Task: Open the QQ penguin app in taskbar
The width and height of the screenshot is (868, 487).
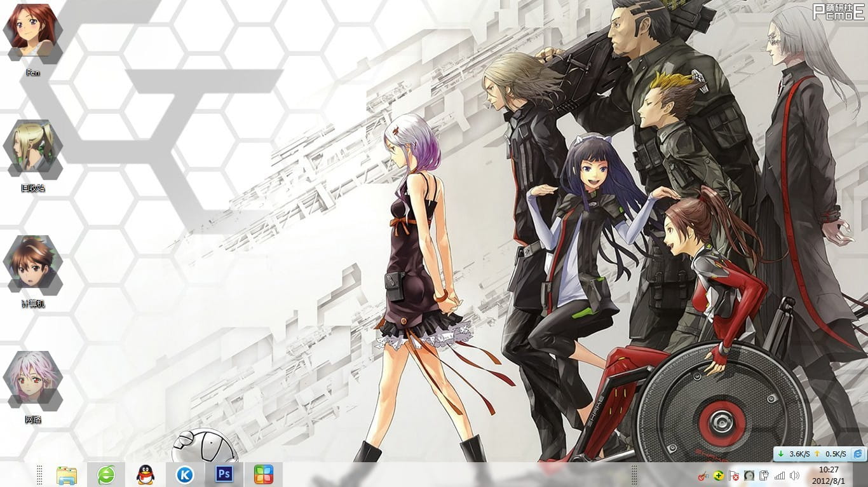Action: (146, 474)
